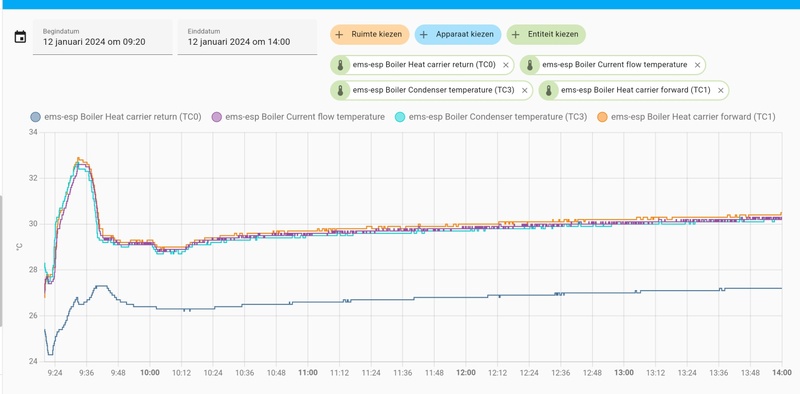Click thermometer icon on Heat carrier return chip
Image resolution: width=800 pixels, height=394 pixels.
pyautogui.click(x=340, y=65)
